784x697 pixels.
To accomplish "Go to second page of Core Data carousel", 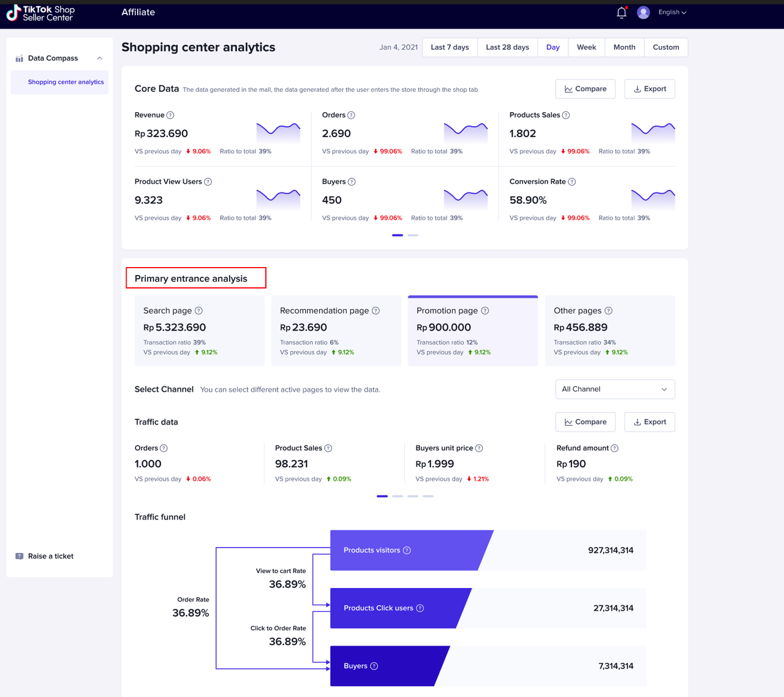I will pos(413,235).
